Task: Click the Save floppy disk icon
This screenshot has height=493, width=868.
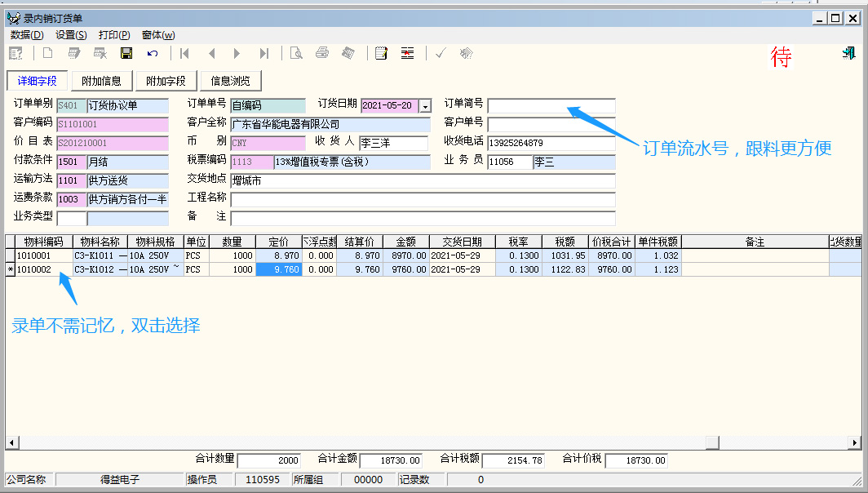Action: point(126,54)
